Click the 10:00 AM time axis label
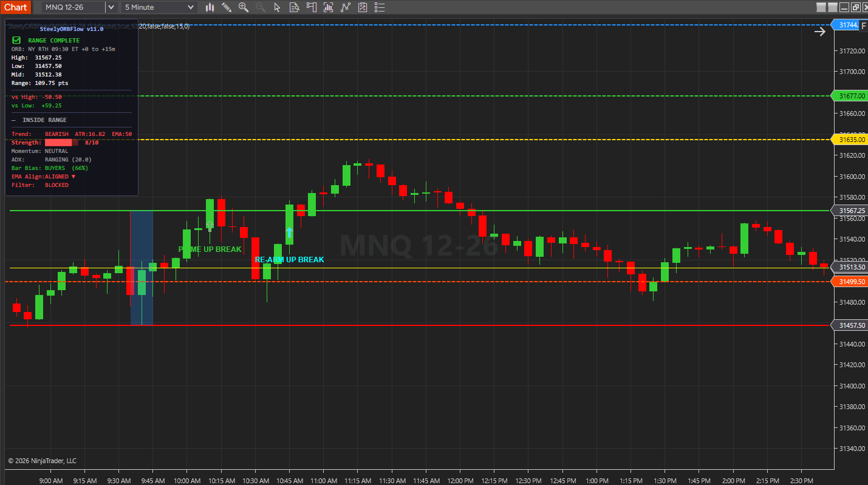This screenshot has height=485, width=868. (187, 481)
